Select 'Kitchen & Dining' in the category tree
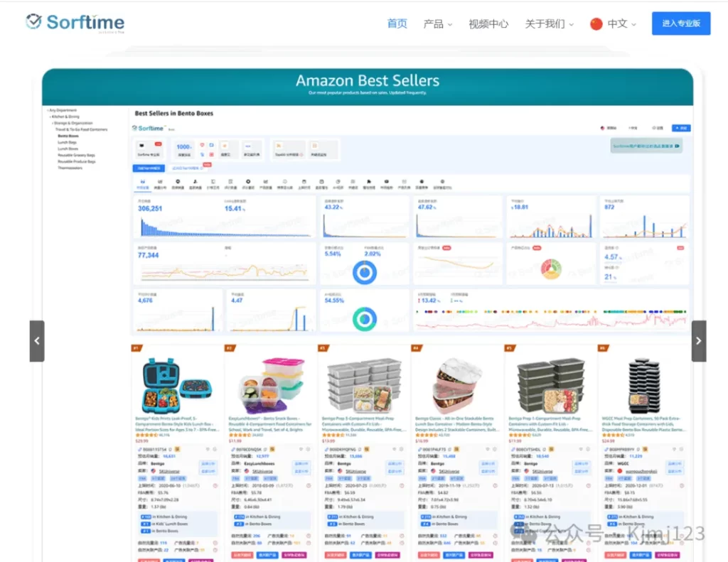This screenshot has height=562, width=728. [65, 117]
